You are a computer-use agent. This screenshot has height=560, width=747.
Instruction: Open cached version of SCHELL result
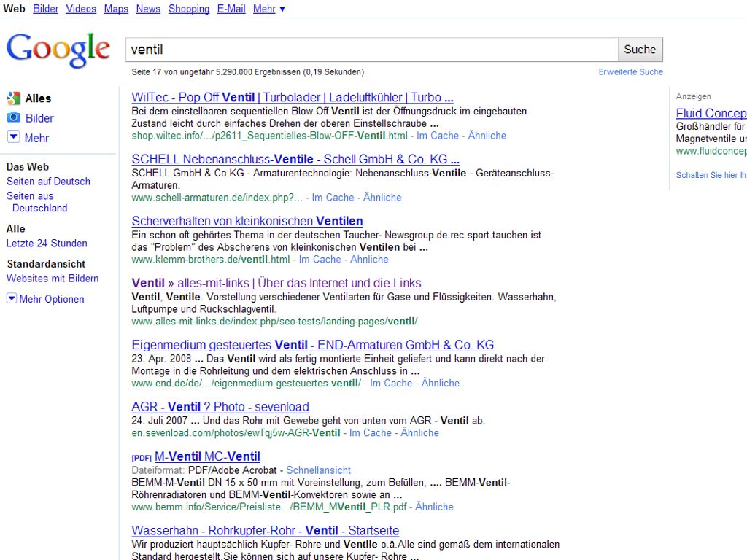(333, 198)
